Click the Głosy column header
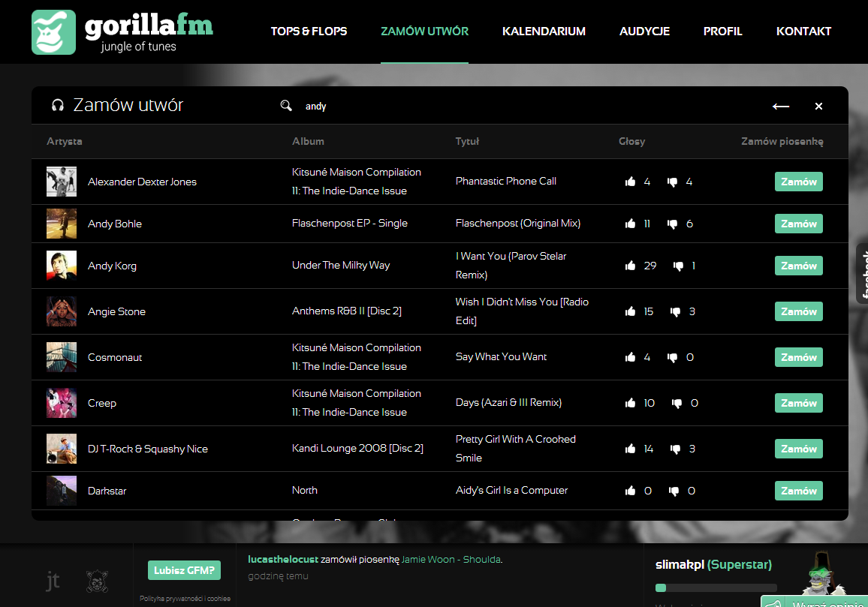The height and width of the screenshot is (607, 868). point(631,142)
